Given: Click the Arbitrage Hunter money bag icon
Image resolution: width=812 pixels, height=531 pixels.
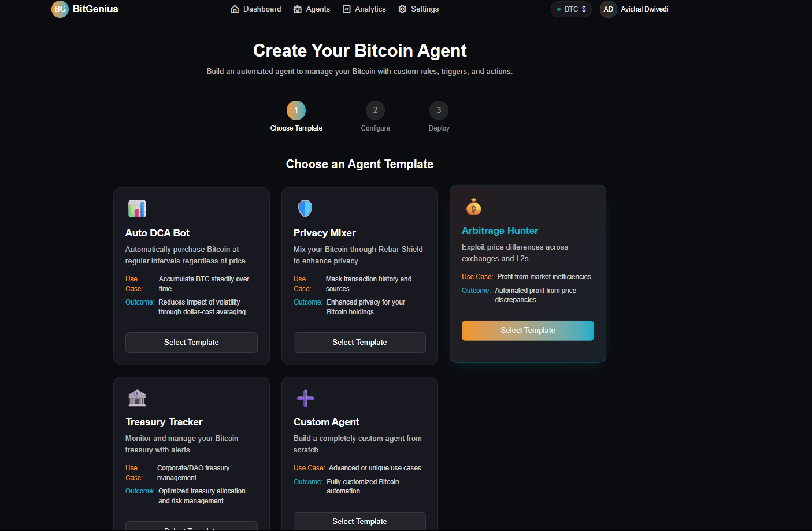Looking at the screenshot, I should [x=473, y=207].
